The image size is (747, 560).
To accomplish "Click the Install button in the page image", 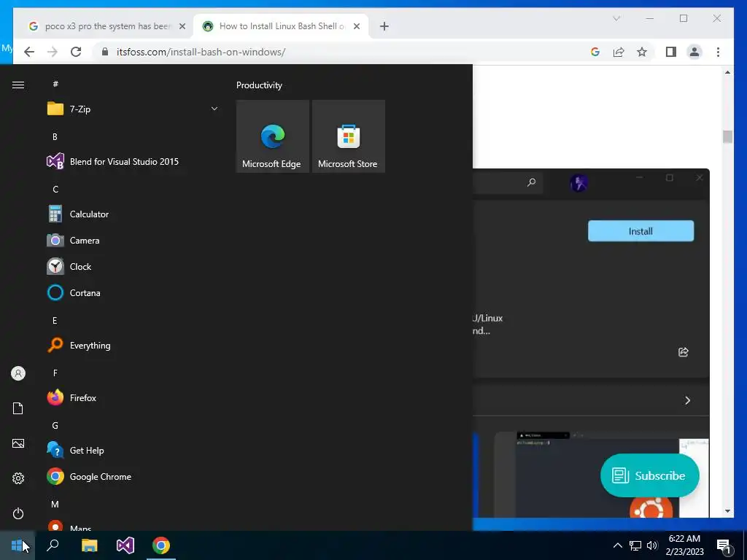I will 640,231.
